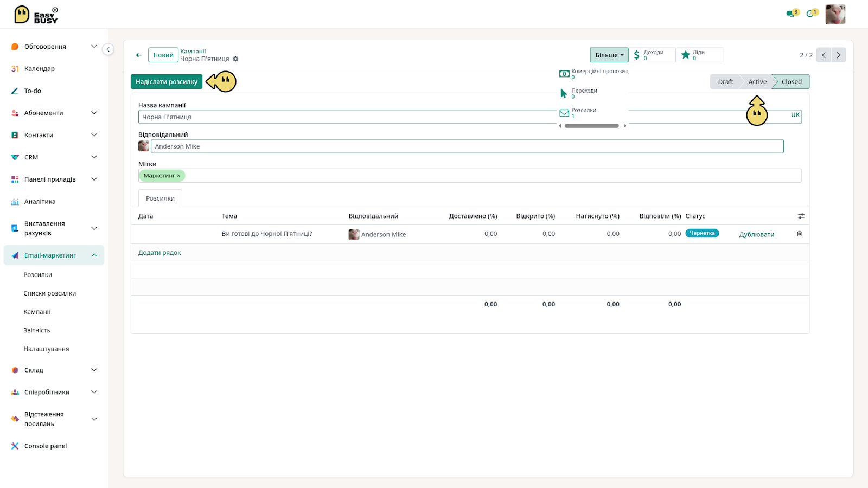Select the Розсилки tab
The height and width of the screenshot is (488, 868).
pos(160,198)
